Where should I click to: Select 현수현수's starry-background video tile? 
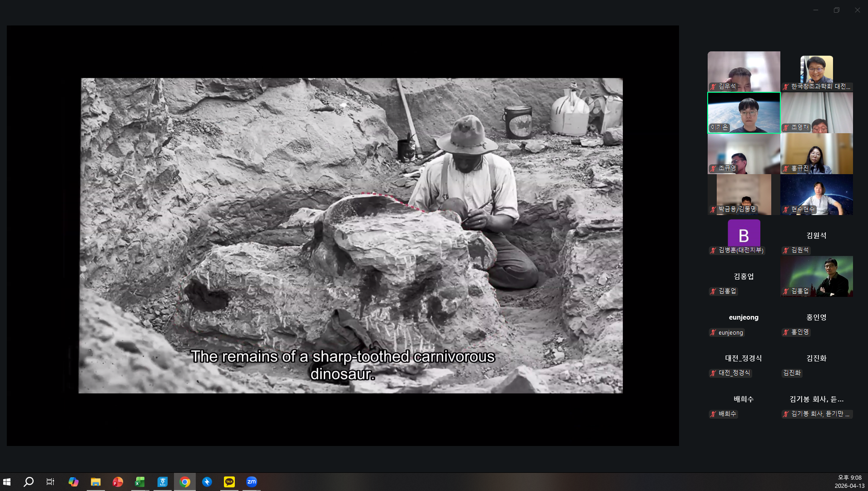[817, 194]
